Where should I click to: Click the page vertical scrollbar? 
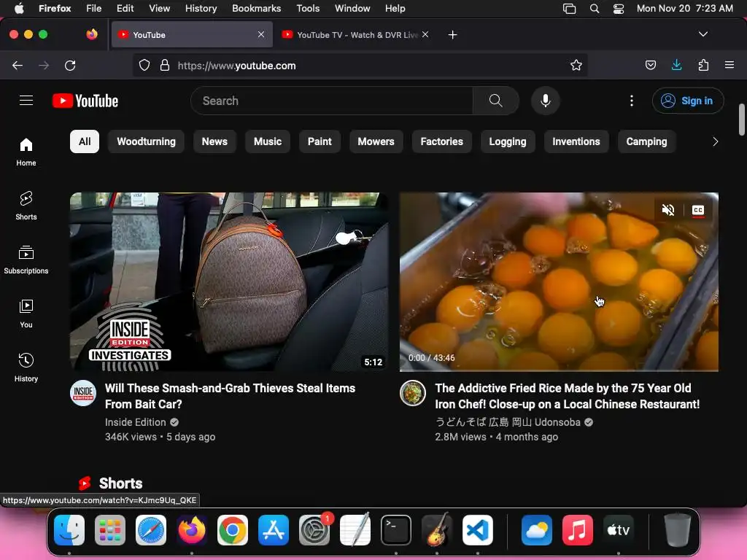(x=741, y=119)
